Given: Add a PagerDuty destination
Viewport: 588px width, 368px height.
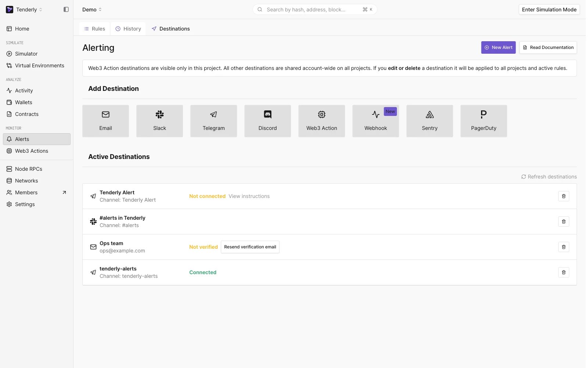Looking at the screenshot, I should coord(484,121).
